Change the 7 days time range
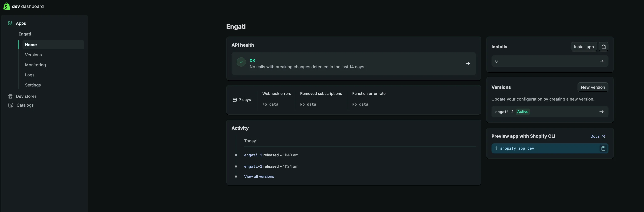 pyautogui.click(x=242, y=100)
